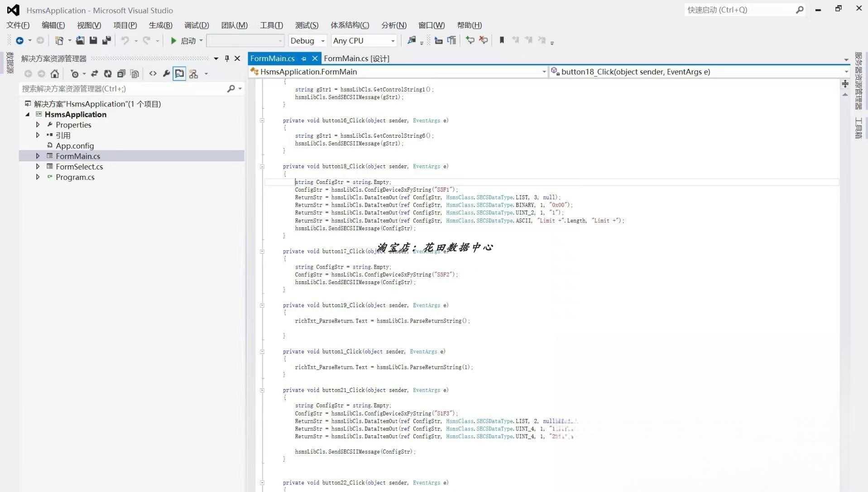Viewport: 868px width, 492px height.
Task: Open the 文件(F) menu
Action: pos(18,25)
